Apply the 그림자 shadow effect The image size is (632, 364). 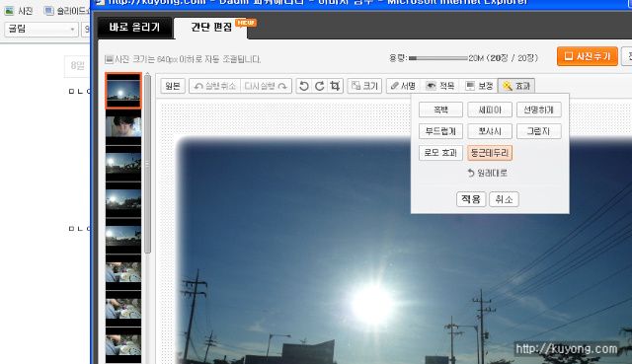point(538,131)
